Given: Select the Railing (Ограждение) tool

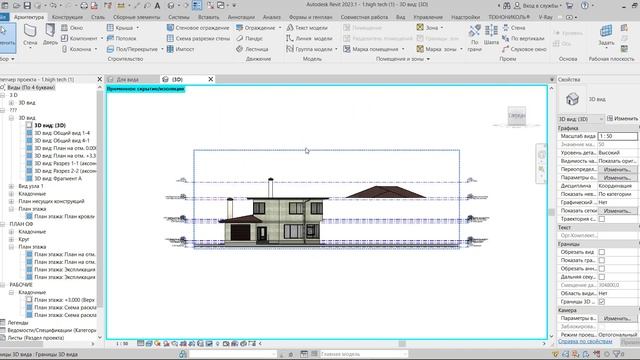Looking at the screenshot, I should (x=256, y=28).
